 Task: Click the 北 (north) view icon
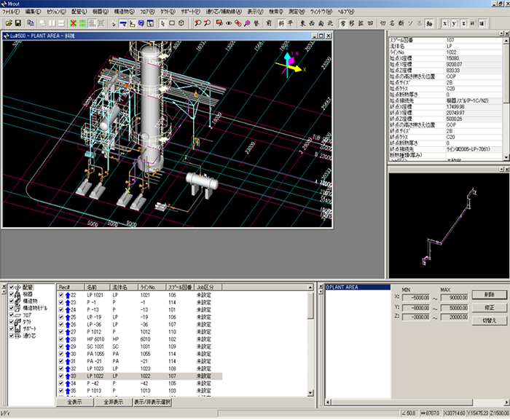(329, 23)
